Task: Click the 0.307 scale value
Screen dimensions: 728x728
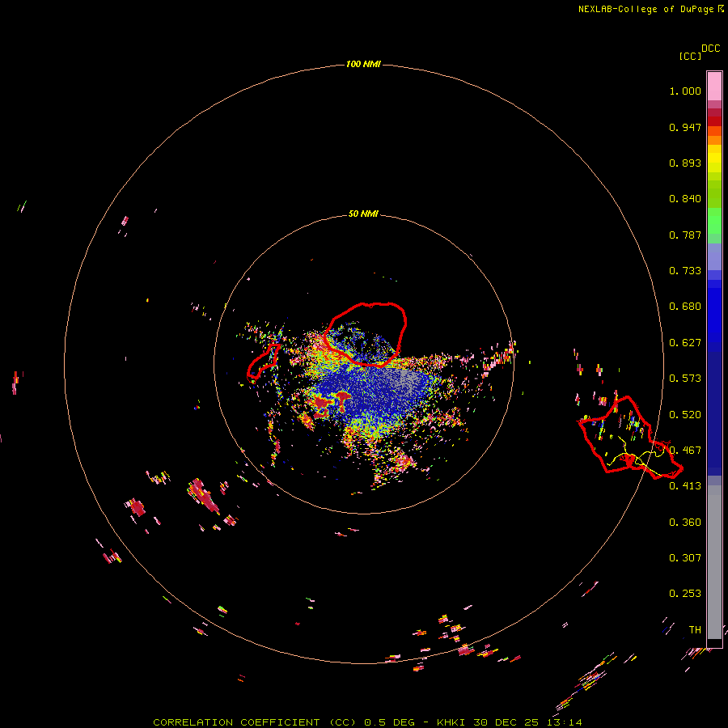Action: (685, 558)
